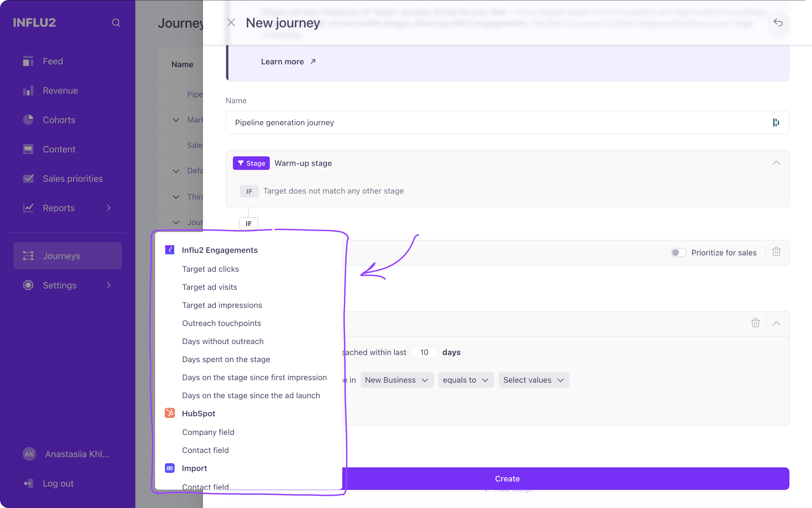Click Sales priorities checkmark icon
This screenshot has height=508, width=812.
click(28, 178)
